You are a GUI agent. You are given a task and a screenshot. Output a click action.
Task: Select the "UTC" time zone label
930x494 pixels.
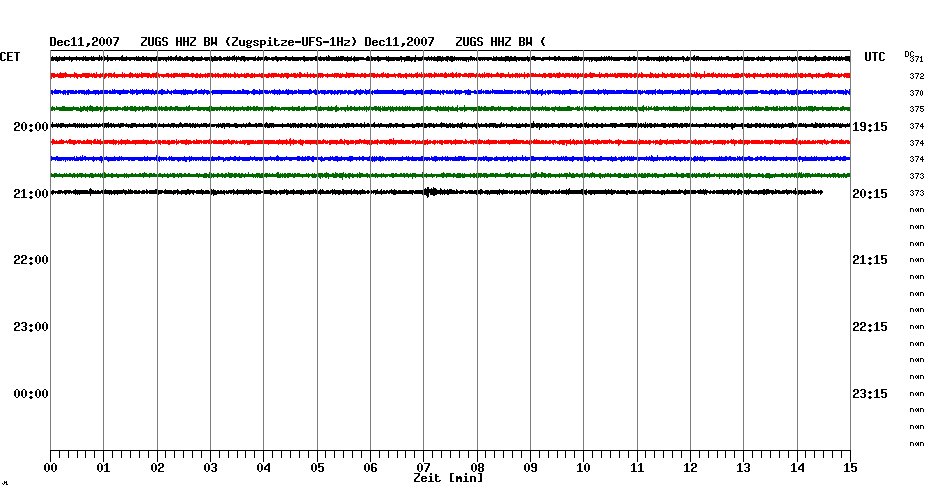click(874, 57)
